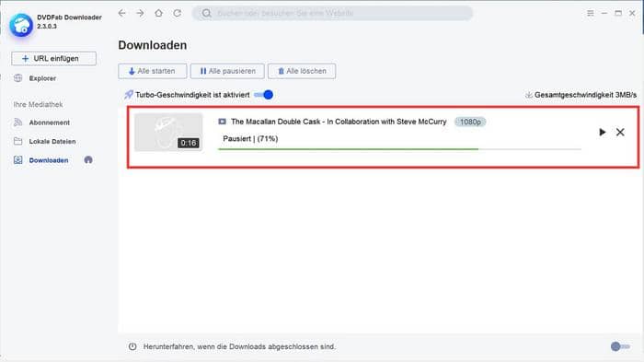Image resolution: width=644 pixels, height=362 pixels.
Task: Enable shutdown after downloads toggle
Action: tap(620, 346)
